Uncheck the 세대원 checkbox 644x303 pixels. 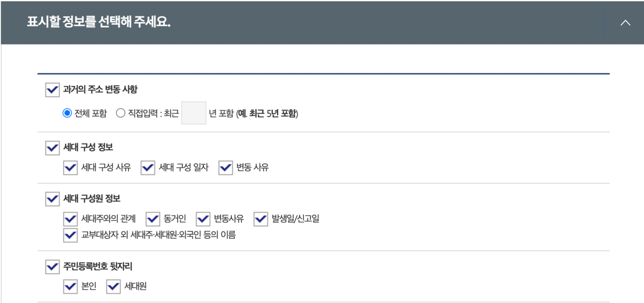click(x=113, y=286)
